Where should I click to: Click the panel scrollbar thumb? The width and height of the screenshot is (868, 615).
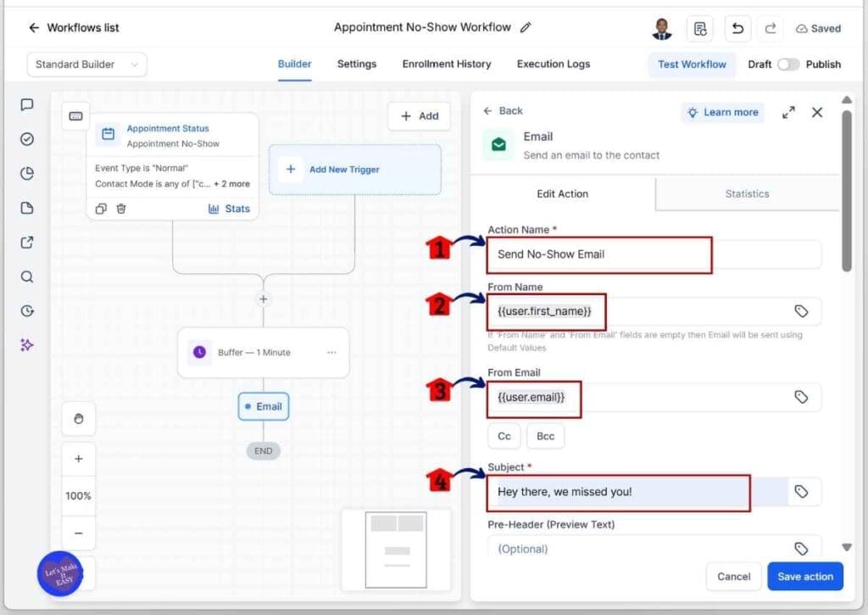[847, 191]
